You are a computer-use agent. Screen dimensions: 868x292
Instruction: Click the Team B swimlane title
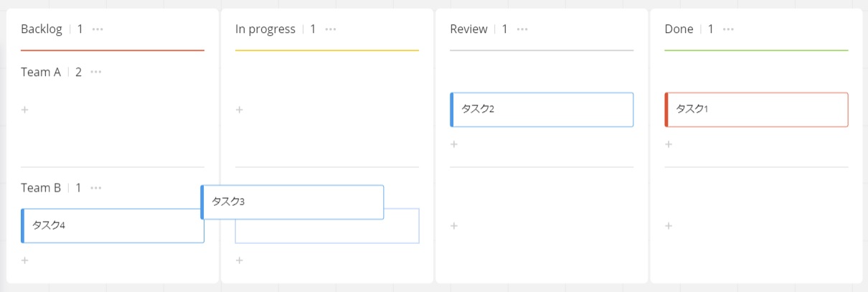(41, 188)
